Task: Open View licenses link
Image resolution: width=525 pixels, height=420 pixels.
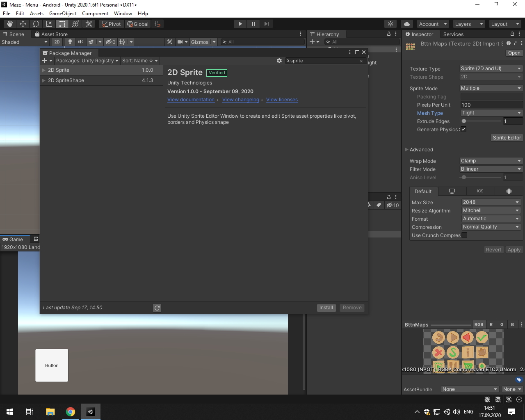Action: tap(282, 100)
